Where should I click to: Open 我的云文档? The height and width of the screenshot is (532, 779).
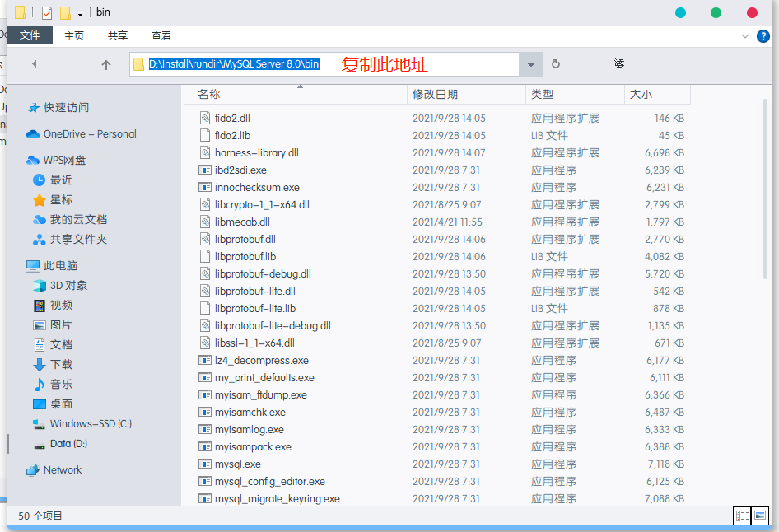(x=70, y=220)
